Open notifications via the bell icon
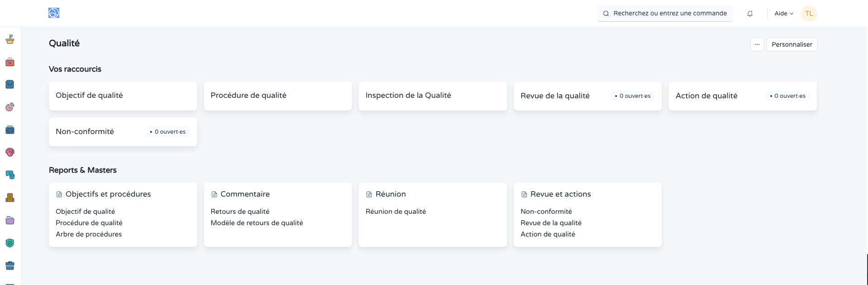The image size is (868, 285). tap(749, 13)
